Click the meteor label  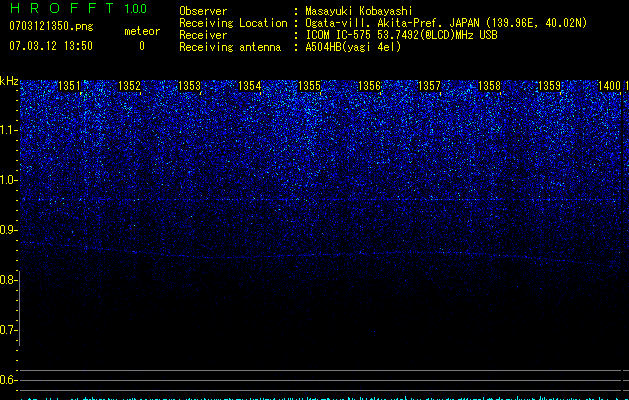pos(142,31)
